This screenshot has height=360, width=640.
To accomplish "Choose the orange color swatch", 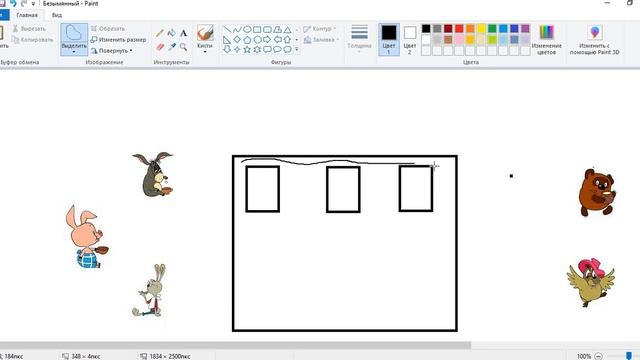I will (470, 29).
